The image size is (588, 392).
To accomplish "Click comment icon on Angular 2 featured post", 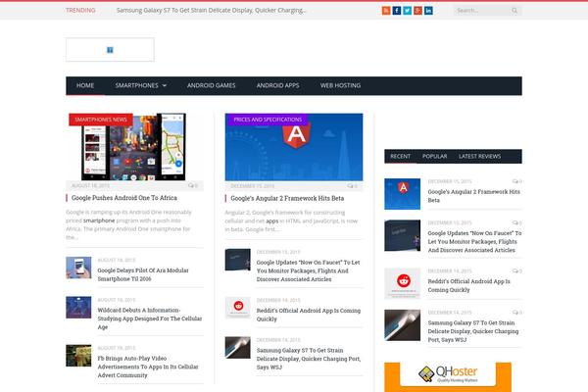I will [x=352, y=186].
